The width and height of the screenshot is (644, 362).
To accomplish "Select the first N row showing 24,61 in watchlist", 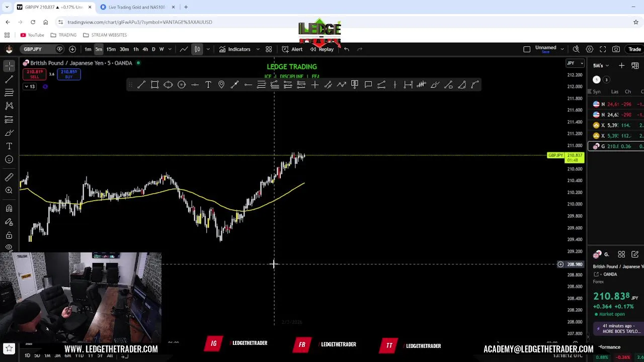I will pos(616,104).
